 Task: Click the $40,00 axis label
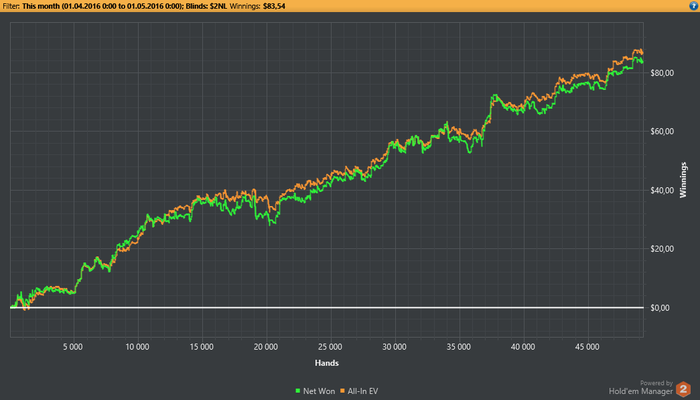click(x=662, y=190)
